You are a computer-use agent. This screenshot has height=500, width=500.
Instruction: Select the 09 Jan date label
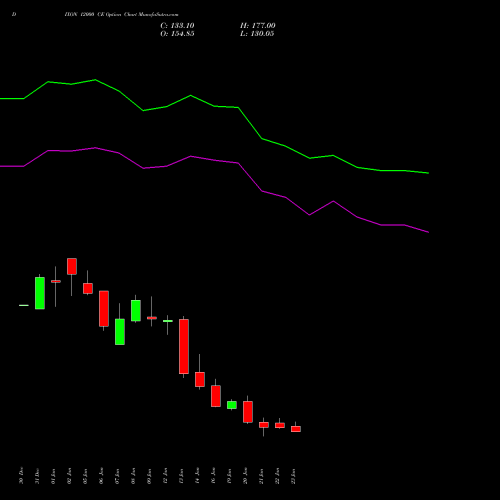149,476
